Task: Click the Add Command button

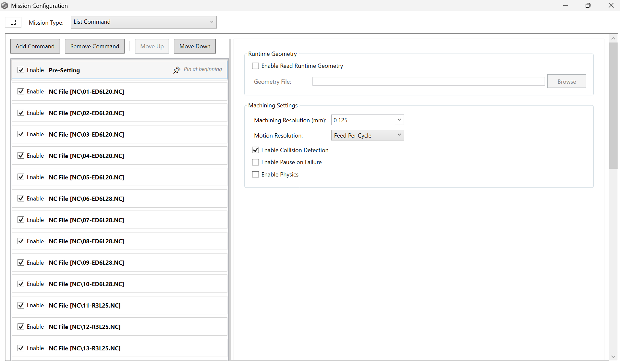Action: (35, 46)
